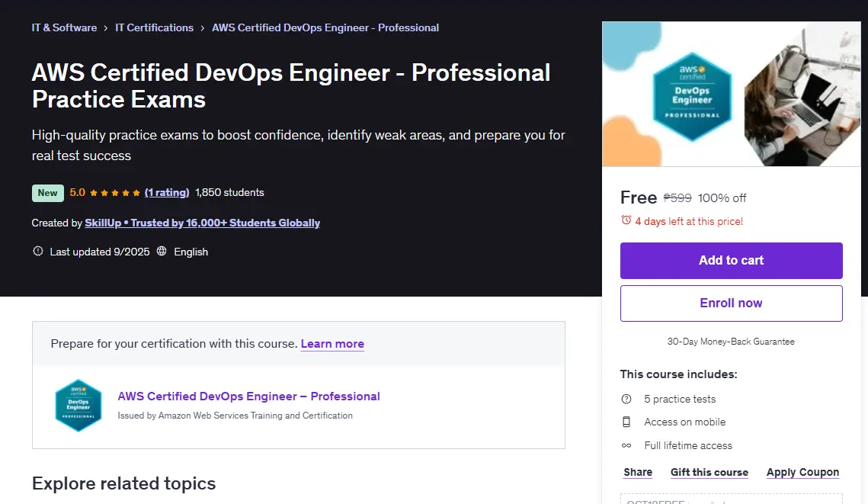Click the mobile access phone icon

point(626,422)
